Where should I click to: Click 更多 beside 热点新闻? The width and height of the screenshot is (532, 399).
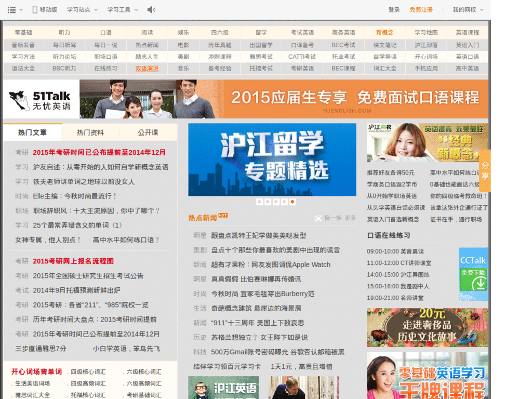351,218
